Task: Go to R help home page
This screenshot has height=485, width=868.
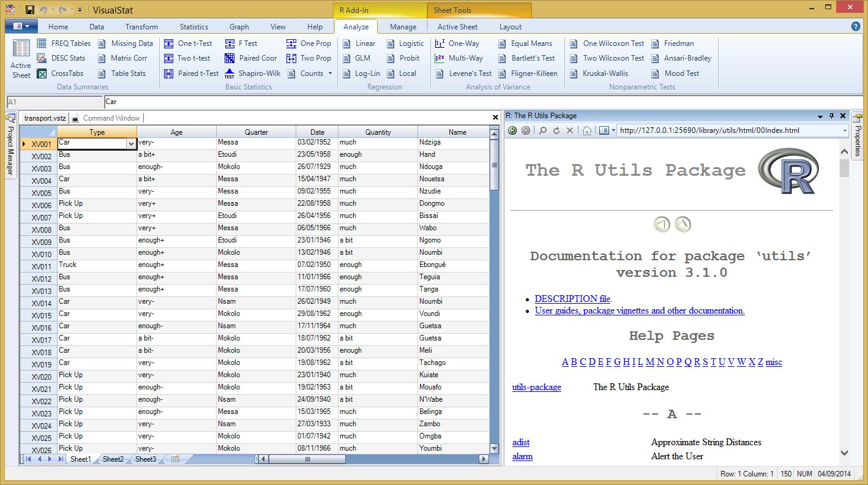Action: coord(586,130)
